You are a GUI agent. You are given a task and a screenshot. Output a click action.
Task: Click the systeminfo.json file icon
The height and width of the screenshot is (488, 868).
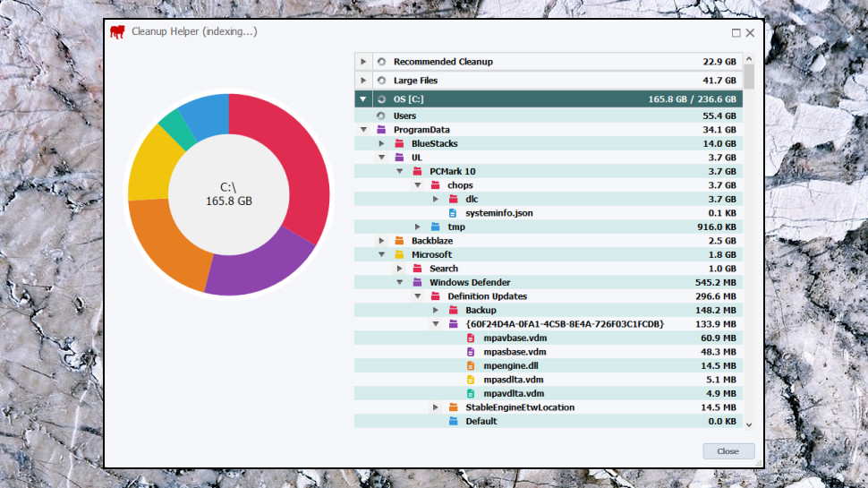tap(453, 213)
